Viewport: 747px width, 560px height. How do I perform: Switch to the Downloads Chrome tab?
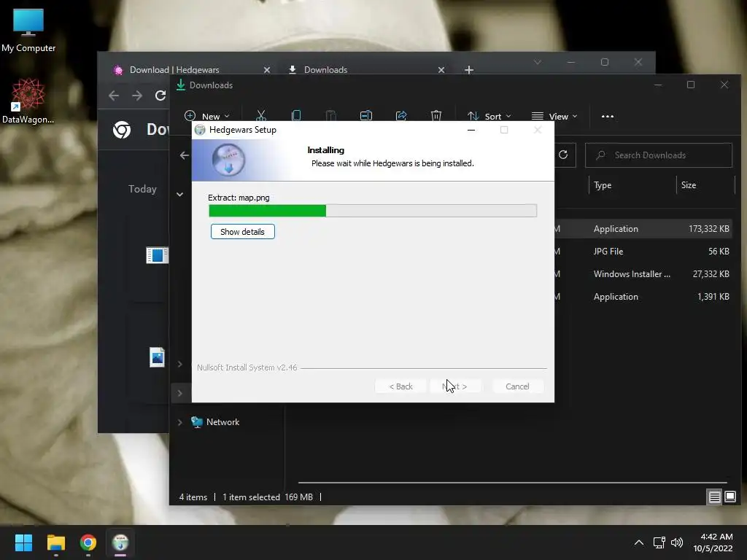pyautogui.click(x=326, y=69)
